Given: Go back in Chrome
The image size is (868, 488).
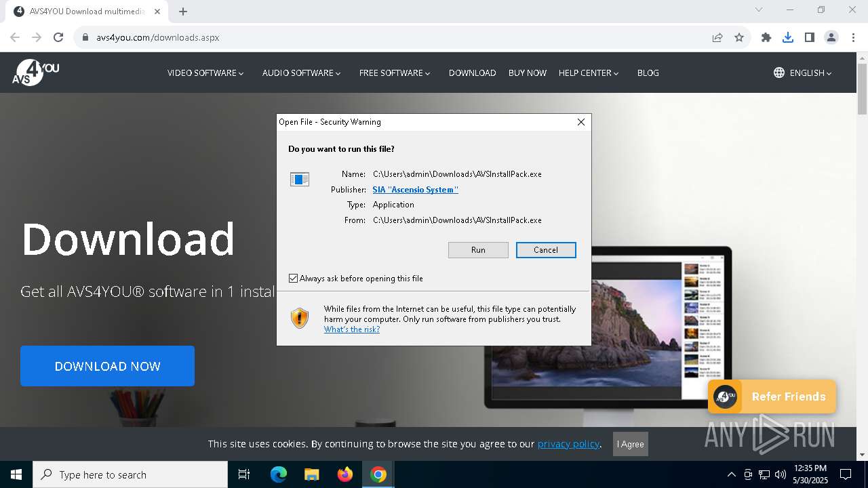Looking at the screenshot, I should click(15, 37).
